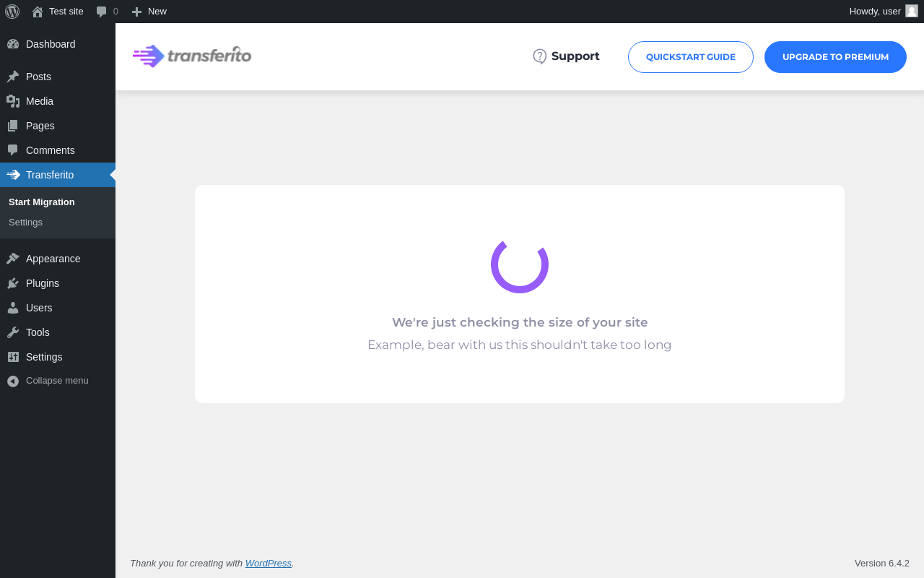
Task: Click the user avatar icon
Action: click(x=912, y=11)
